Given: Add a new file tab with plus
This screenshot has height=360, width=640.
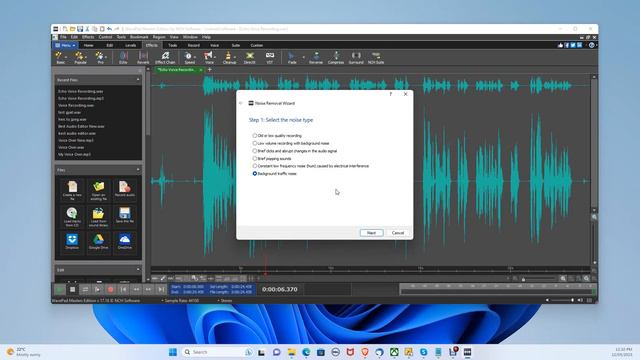Looking at the screenshot, I should [210, 70].
